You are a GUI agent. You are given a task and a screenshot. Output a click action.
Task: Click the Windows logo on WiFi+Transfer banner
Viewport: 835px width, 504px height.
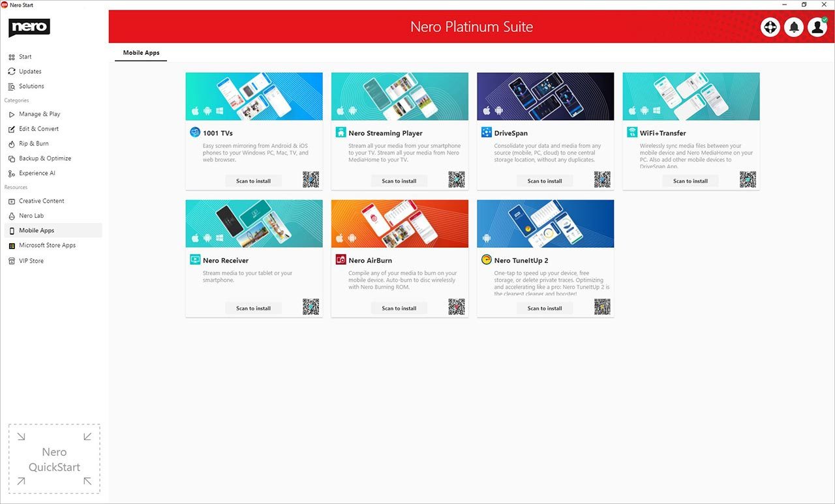(x=656, y=111)
